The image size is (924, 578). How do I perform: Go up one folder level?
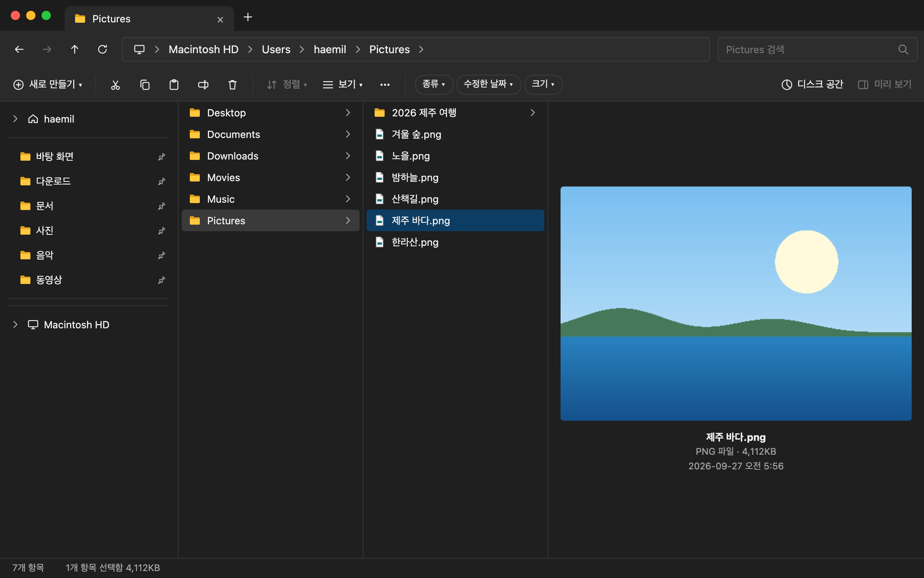(x=75, y=49)
